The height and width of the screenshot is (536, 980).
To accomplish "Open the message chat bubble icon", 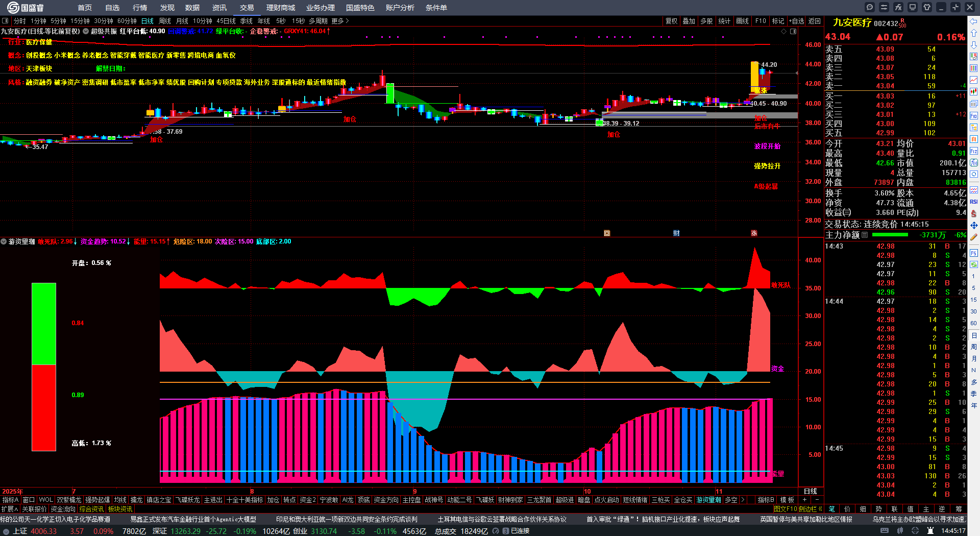I will [870, 7].
